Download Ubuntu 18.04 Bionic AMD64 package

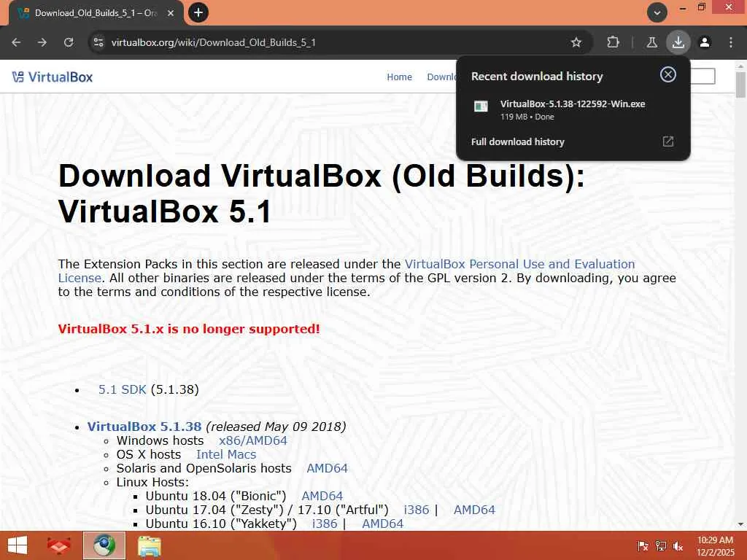[322, 496]
